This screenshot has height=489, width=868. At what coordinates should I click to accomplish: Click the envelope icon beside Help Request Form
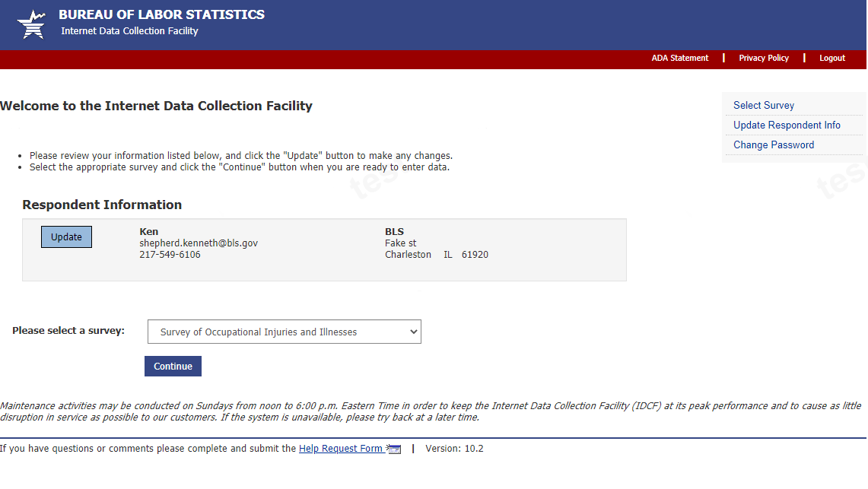(394, 449)
